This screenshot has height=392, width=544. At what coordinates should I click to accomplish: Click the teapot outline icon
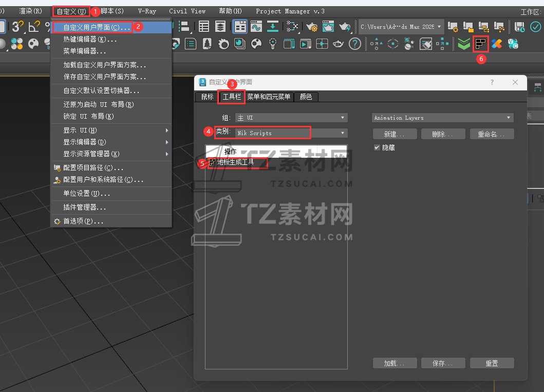pyautogui.click(x=338, y=44)
